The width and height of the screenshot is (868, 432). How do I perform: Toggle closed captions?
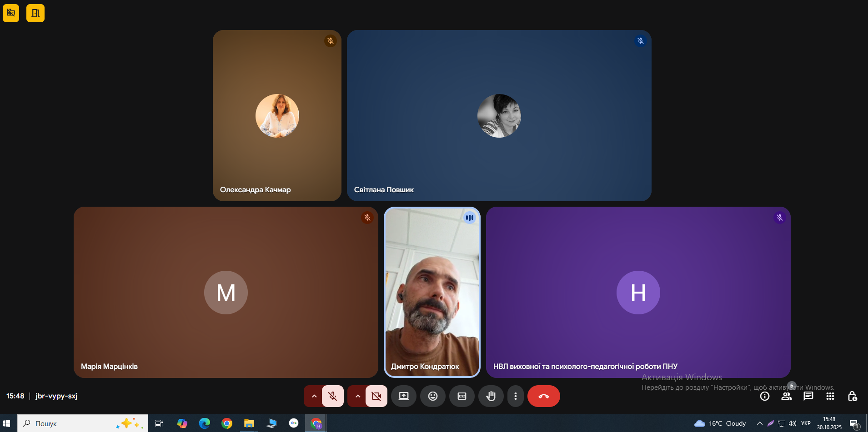tap(462, 396)
